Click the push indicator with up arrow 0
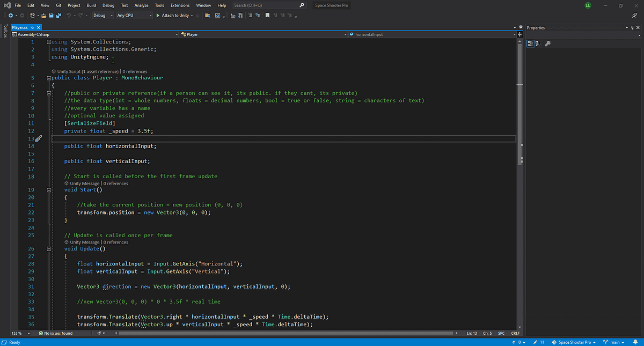644x346 pixels. pos(519,342)
